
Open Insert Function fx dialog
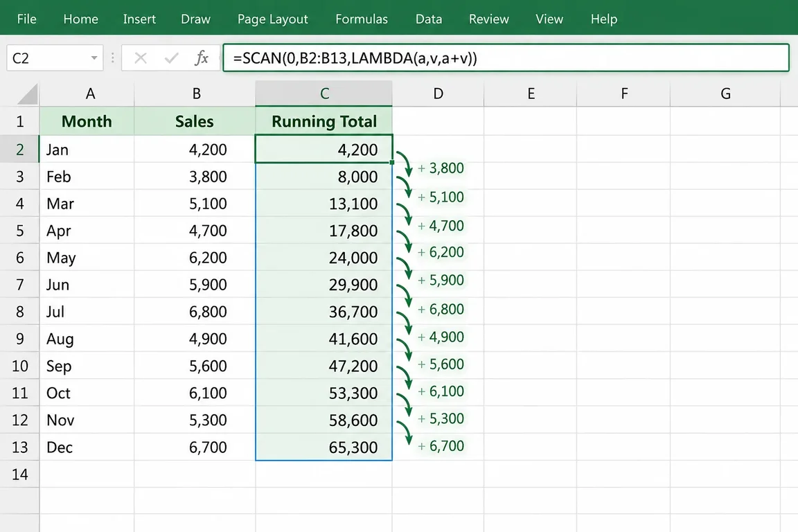[x=202, y=58]
